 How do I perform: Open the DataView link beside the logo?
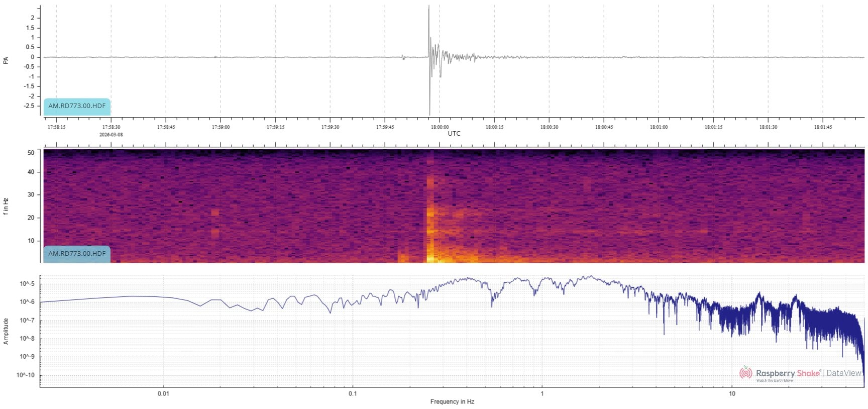click(x=844, y=373)
